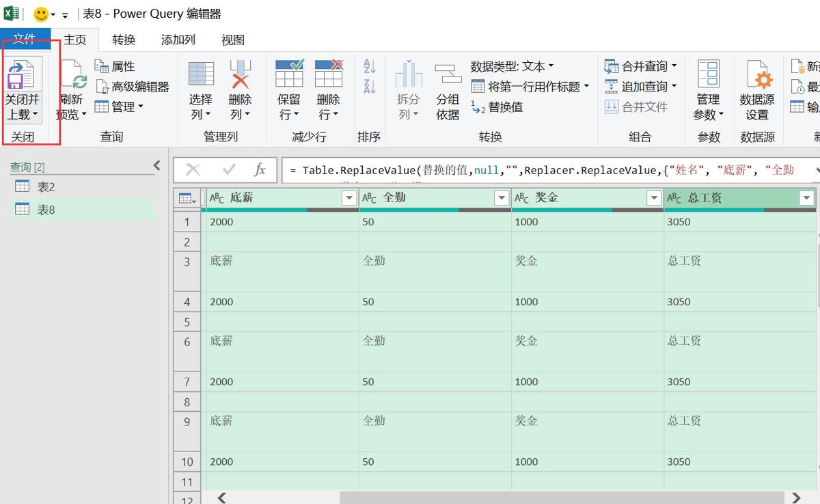Screen dimensions: 820x504
Task: Collapse the 查询 queries pane
Action: 156,165
